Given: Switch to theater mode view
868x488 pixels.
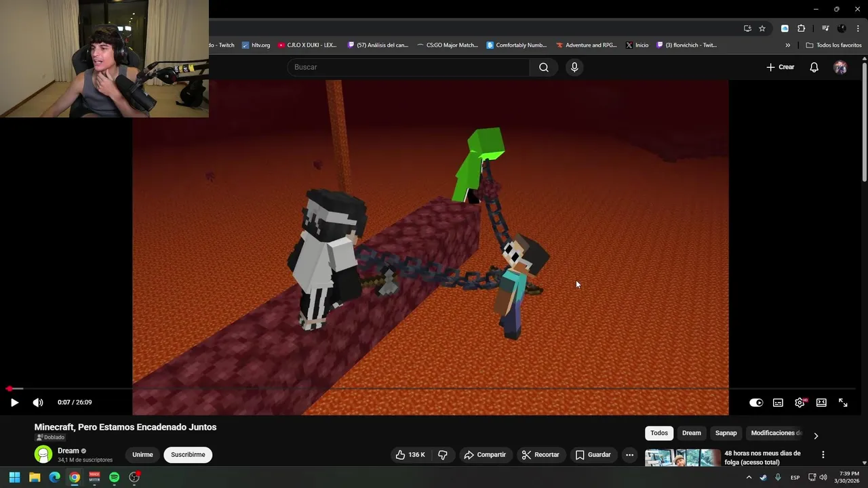Looking at the screenshot, I should [x=821, y=403].
